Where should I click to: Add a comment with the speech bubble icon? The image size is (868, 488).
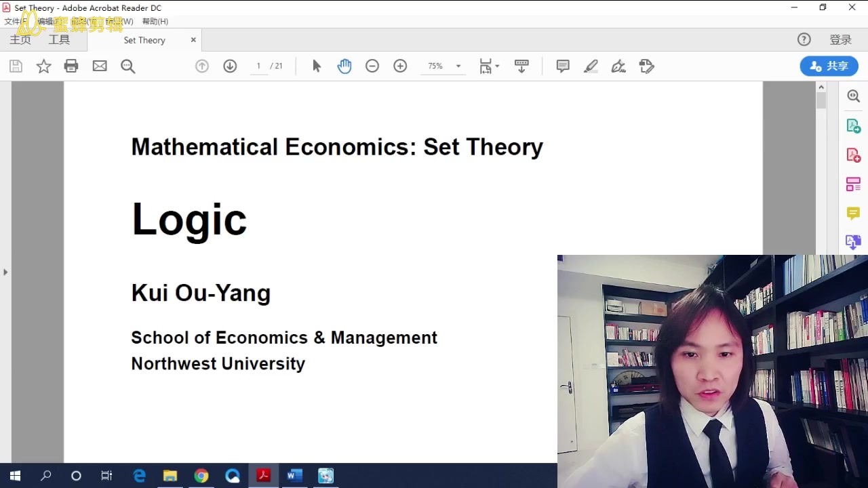[563, 66]
